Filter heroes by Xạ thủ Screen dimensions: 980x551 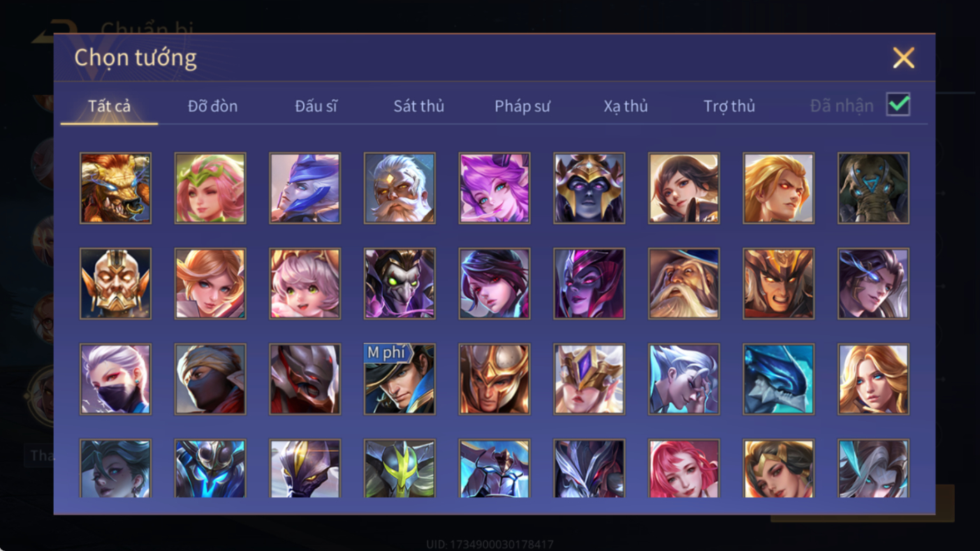[x=626, y=106]
